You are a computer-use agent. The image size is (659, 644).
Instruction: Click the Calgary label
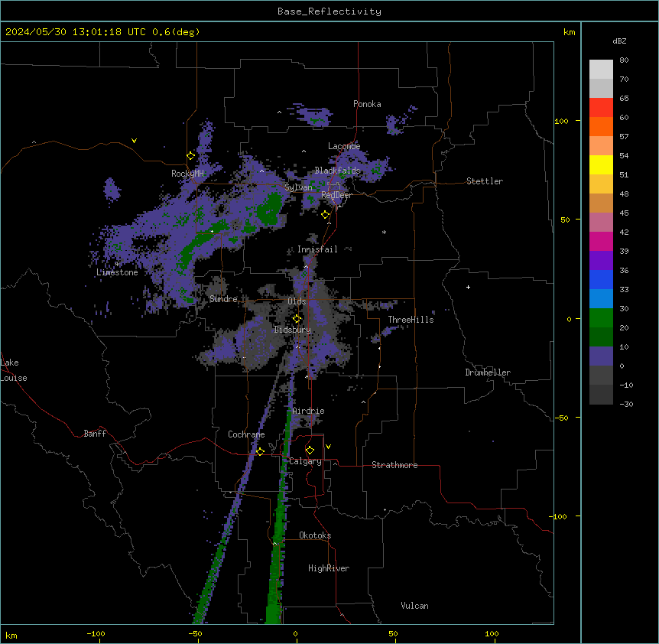305,461
